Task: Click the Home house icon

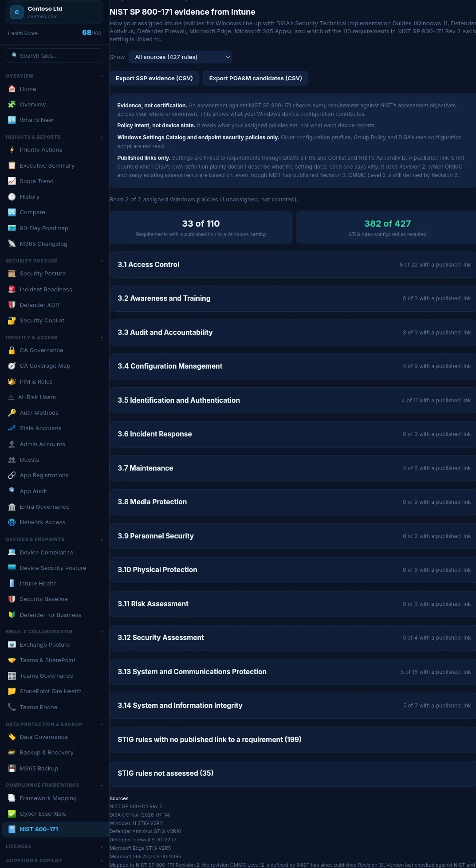Action: point(12,89)
